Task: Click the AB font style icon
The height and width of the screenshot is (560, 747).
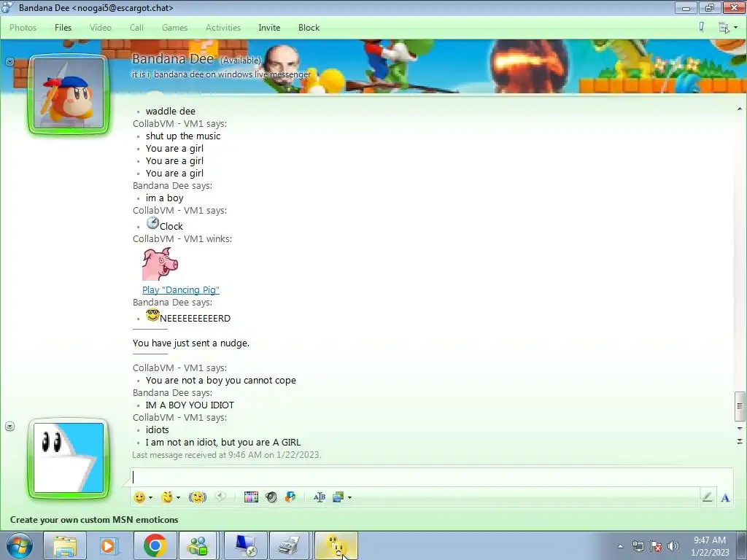Action: (x=320, y=497)
